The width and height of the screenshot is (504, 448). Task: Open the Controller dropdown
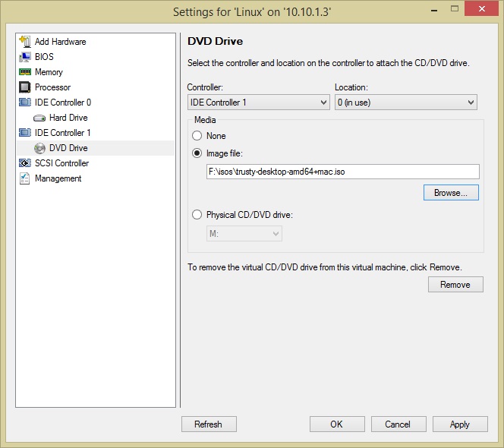[x=258, y=103]
